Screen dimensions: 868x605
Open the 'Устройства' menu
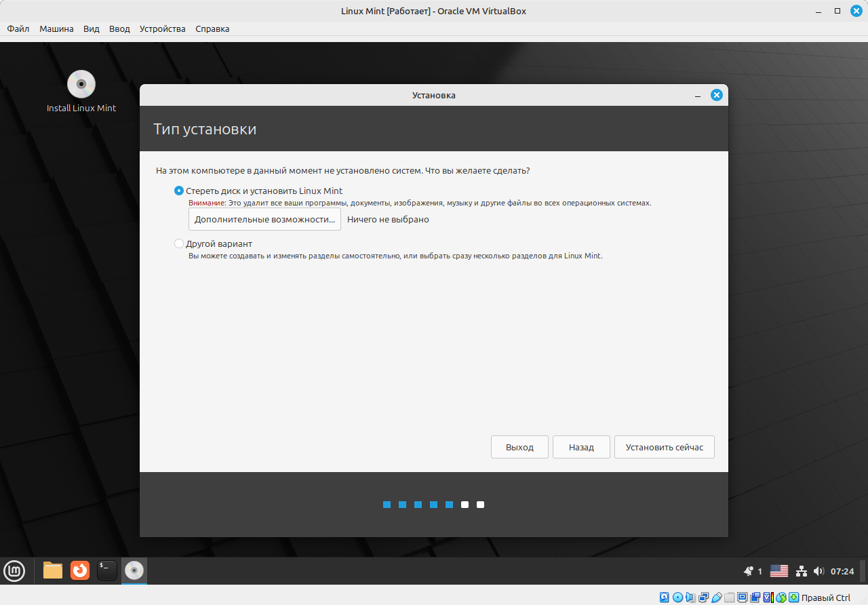tap(163, 29)
